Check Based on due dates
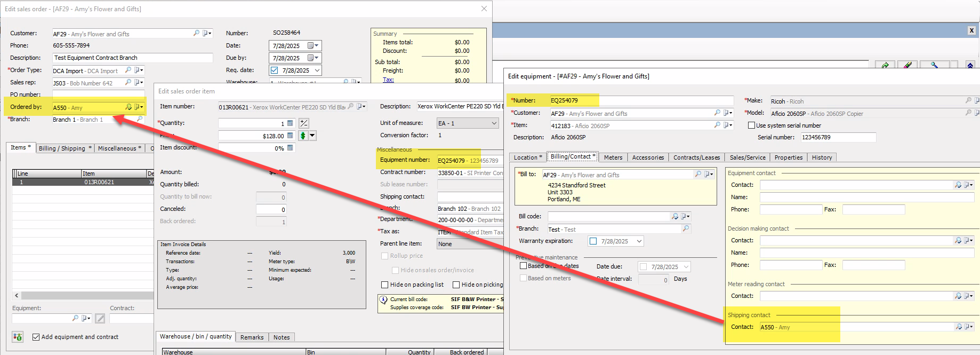Image resolution: width=980 pixels, height=355 pixels. coord(523,265)
